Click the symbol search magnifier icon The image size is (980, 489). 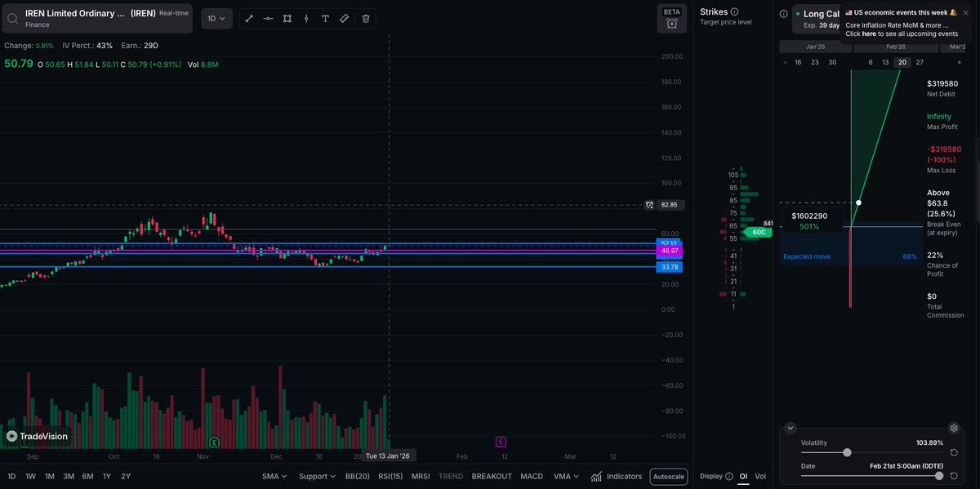coord(14,18)
